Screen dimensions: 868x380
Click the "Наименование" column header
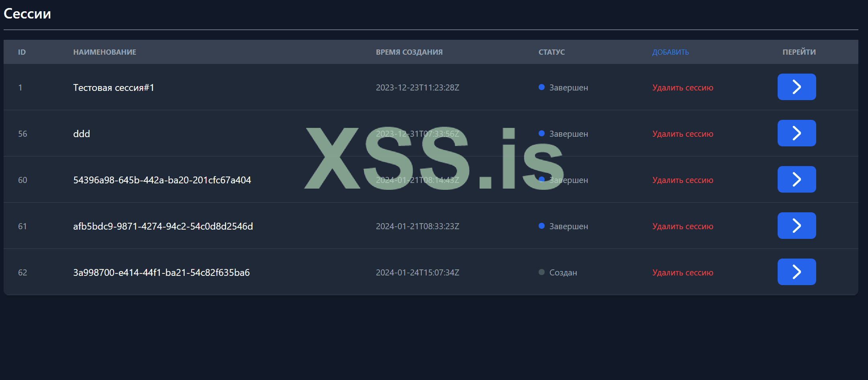pyautogui.click(x=104, y=52)
